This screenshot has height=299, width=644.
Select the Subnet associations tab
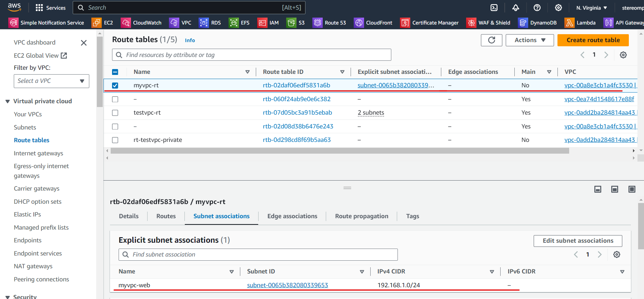click(221, 216)
